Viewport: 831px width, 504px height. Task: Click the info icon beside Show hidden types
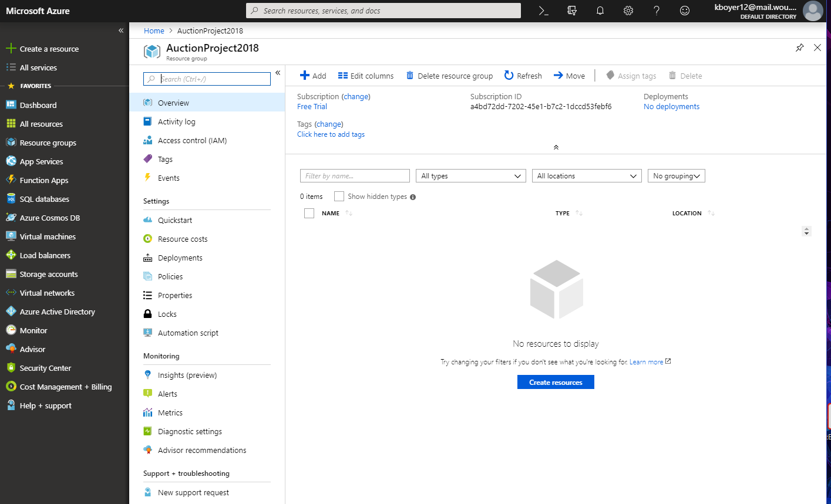(413, 197)
